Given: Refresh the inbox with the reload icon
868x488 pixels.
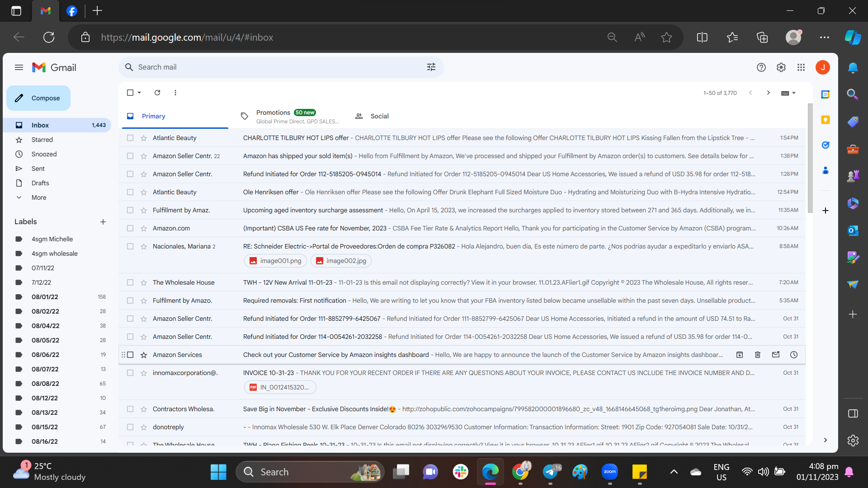Looking at the screenshot, I should [157, 93].
